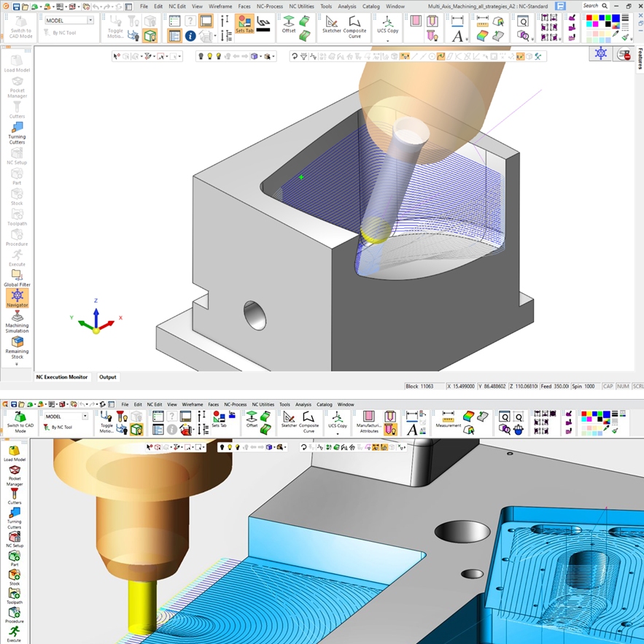
Task: Open the Analysis menu in the lower window
Action: (x=303, y=405)
